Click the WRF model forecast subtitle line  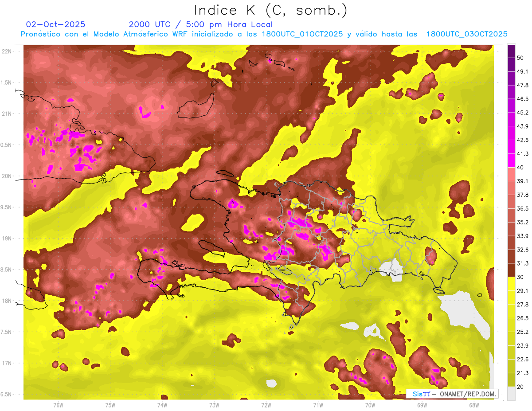[x=264, y=34]
